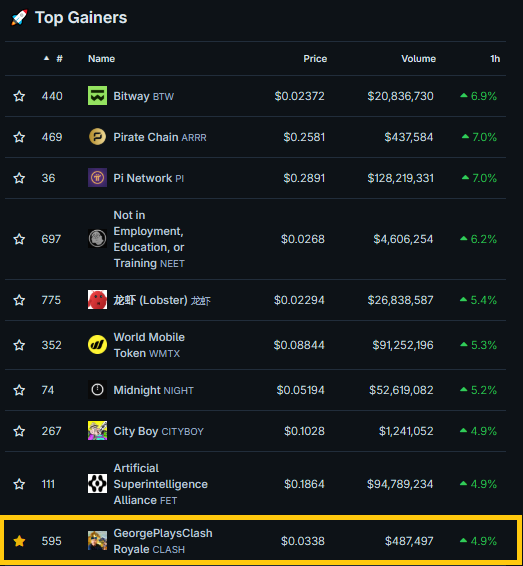Click Lobster price $0.02294
The image size is (523, 566).
(x=299, y=300)
